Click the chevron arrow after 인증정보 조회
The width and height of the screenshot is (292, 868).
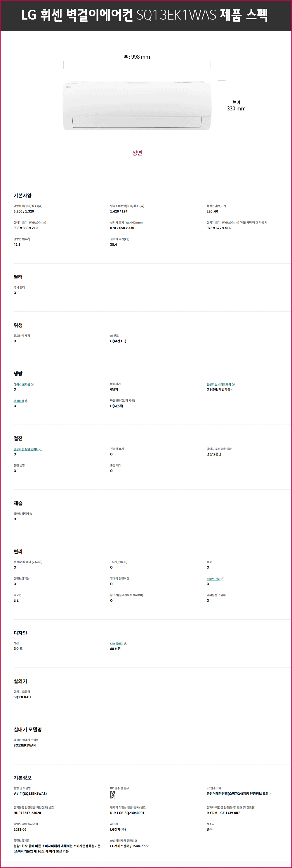click(x=270, y=793)
